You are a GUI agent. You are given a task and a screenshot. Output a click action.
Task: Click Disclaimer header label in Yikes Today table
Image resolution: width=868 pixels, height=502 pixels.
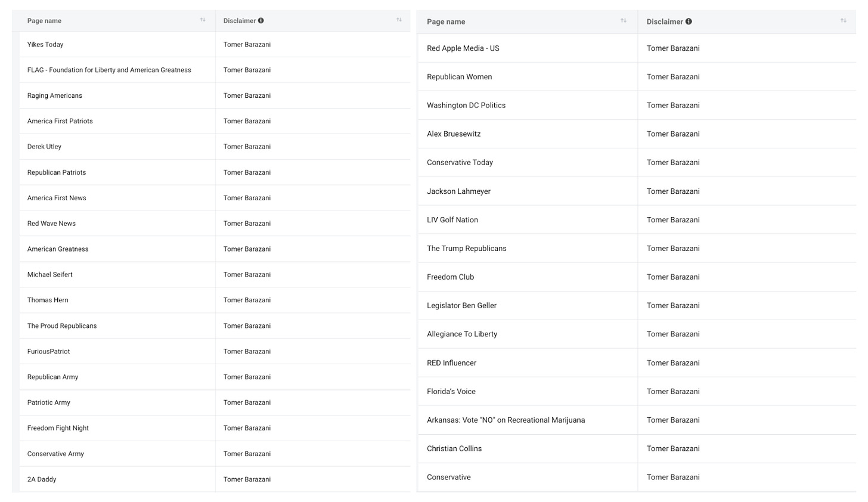coord(240,21)
